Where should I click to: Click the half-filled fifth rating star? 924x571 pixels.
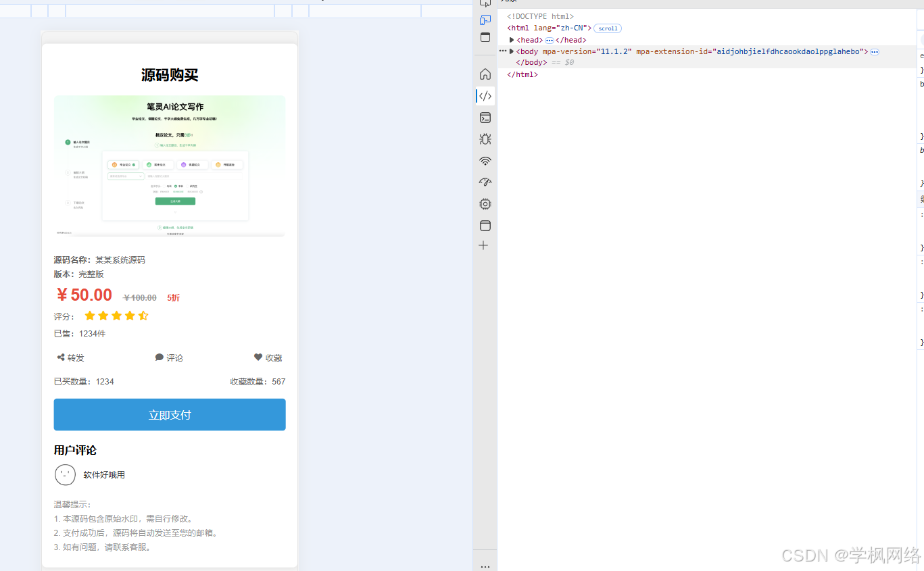143,316
